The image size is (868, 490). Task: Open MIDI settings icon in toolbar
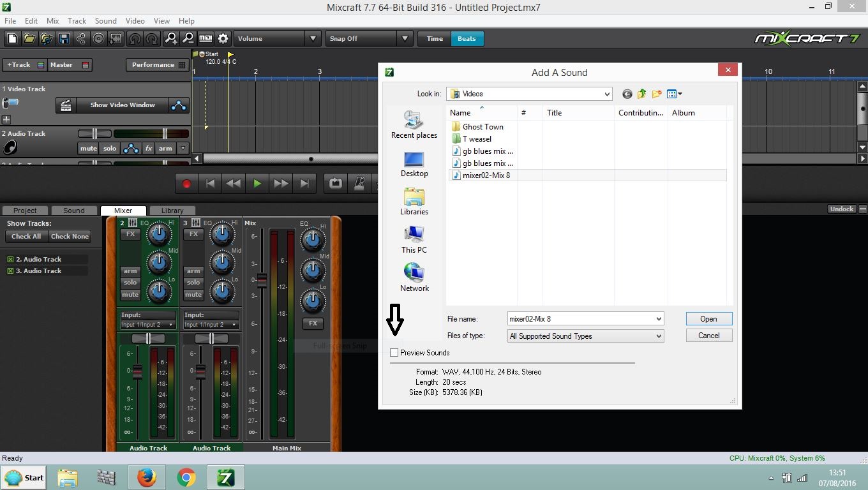click(206, 39)
